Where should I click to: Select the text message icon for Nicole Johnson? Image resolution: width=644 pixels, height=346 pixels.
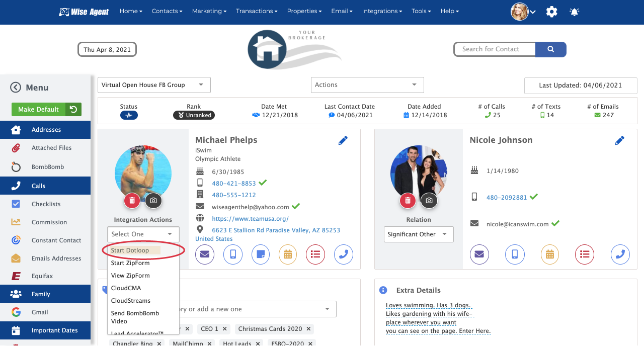514,254
